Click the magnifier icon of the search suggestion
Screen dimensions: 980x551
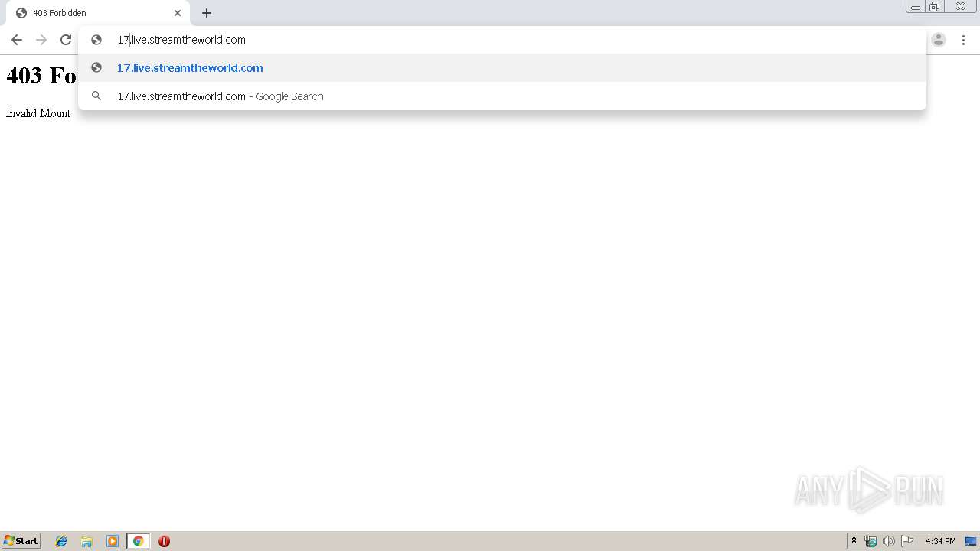tap(96, 96)
